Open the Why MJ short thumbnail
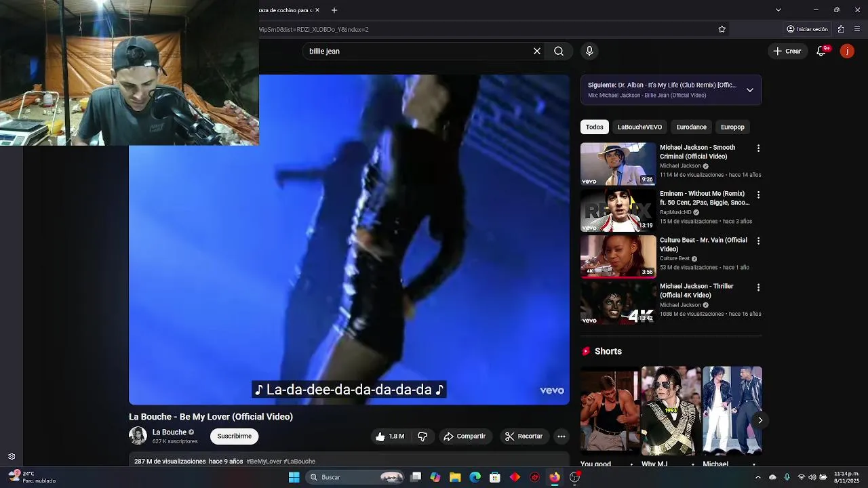The width and height of the screenshot is (868, 488). click(671, 410)
